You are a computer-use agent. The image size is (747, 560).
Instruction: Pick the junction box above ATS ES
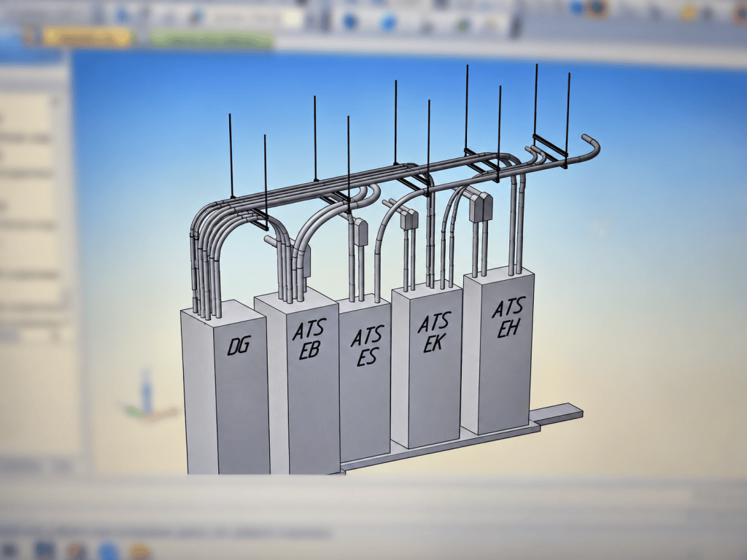(360, 232)
